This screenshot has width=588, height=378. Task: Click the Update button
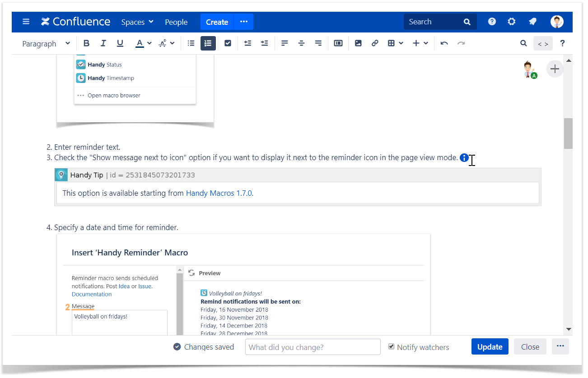point(490,347)
